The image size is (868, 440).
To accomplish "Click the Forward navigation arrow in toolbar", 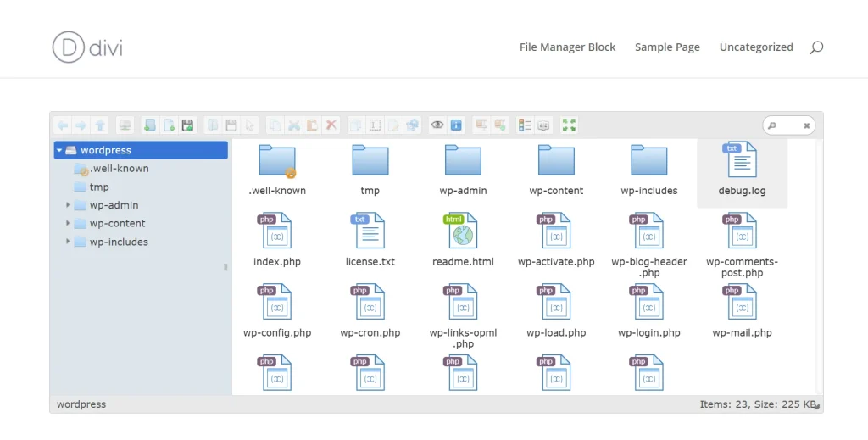I will click(81, 125).
